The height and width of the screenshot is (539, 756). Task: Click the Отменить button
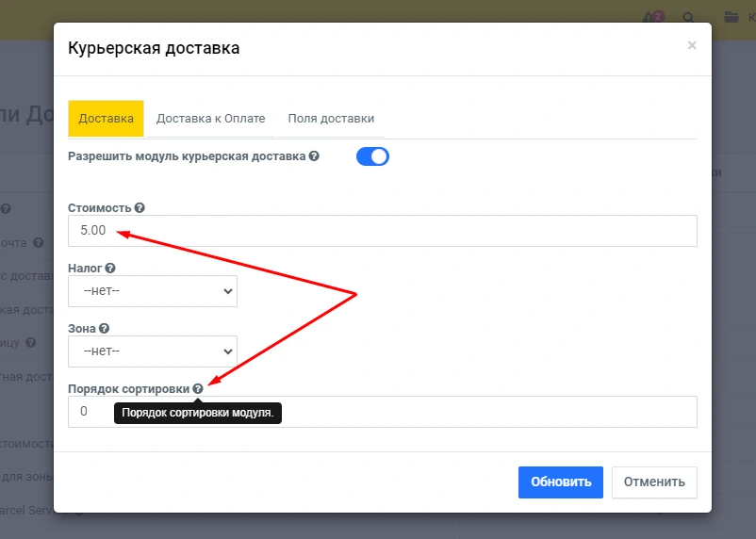[654, 482]
